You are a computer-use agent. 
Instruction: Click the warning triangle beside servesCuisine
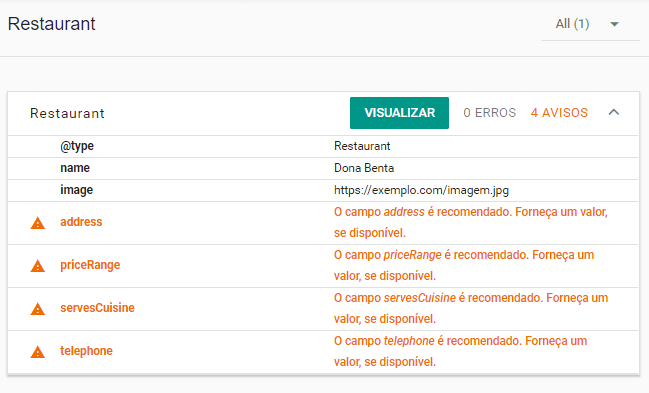click(x=38, y=309)
